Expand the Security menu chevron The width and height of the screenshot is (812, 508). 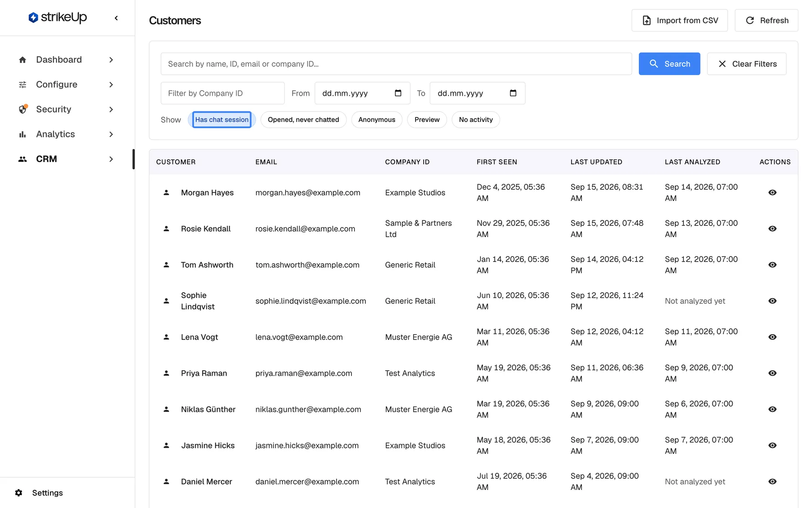[111, 109]
